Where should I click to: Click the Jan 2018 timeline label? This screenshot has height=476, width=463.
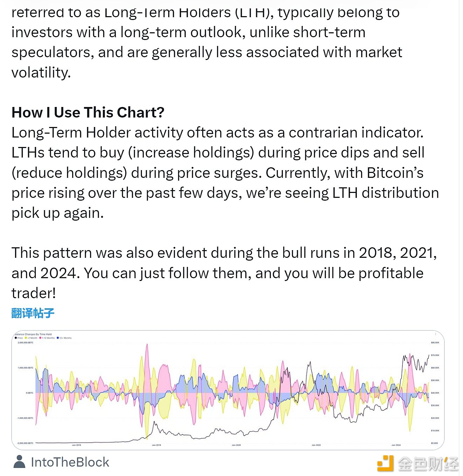156,445
